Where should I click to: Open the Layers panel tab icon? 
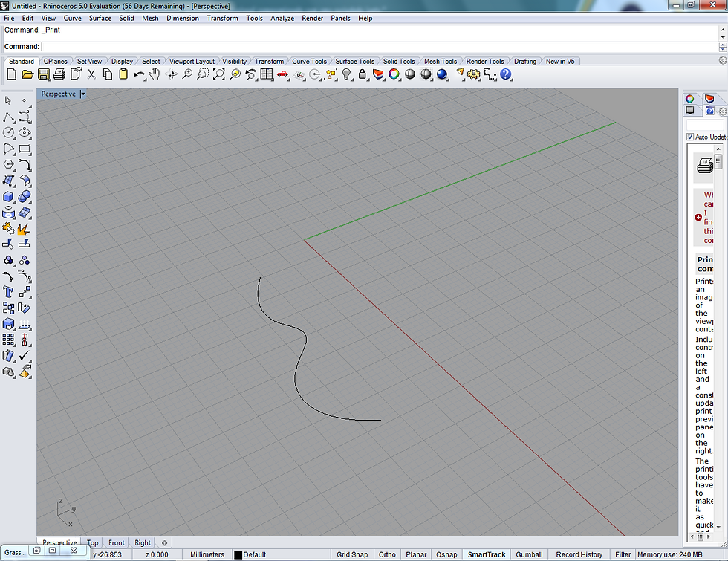click(x=709, y=98)
